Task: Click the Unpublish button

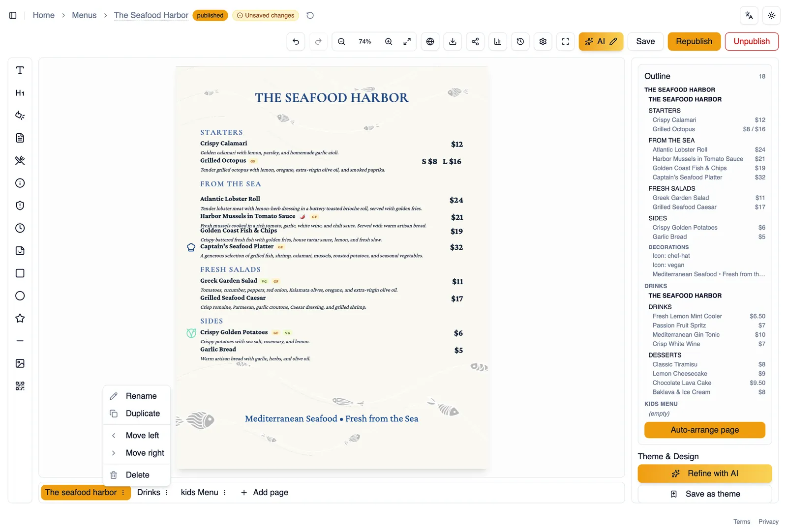Action: click(x=752, y=41)
